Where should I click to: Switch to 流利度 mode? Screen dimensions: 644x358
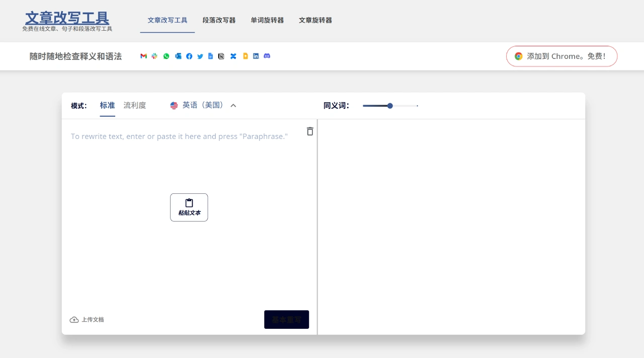(135, 105)
